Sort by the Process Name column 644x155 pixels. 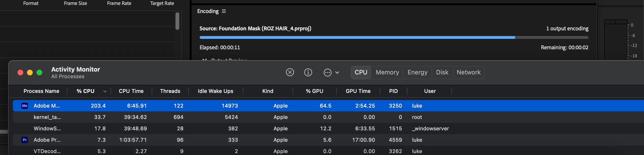point(41,91)
